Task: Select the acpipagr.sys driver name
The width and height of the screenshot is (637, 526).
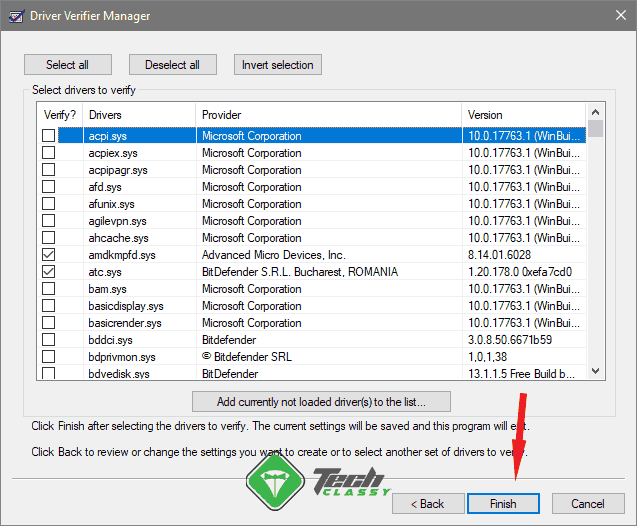Action: pyautogui.click(x=118, y=170)
